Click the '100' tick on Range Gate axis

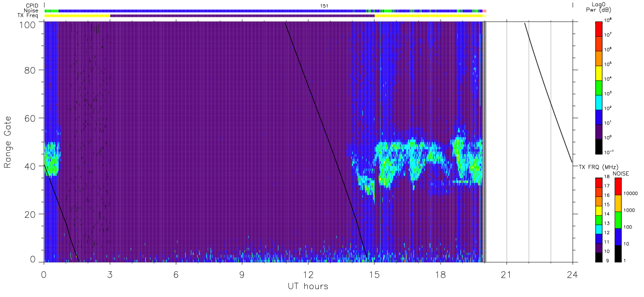coord(28,24)
